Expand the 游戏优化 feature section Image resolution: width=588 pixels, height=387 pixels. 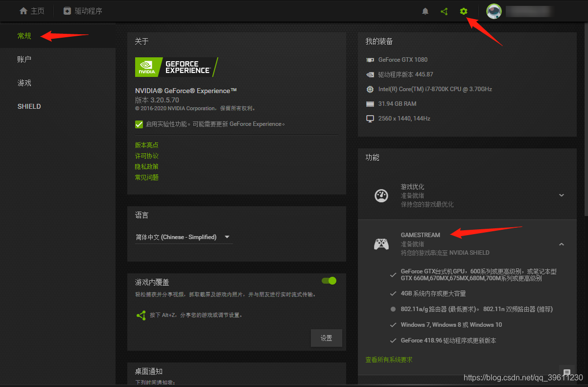tap(562, 195)
